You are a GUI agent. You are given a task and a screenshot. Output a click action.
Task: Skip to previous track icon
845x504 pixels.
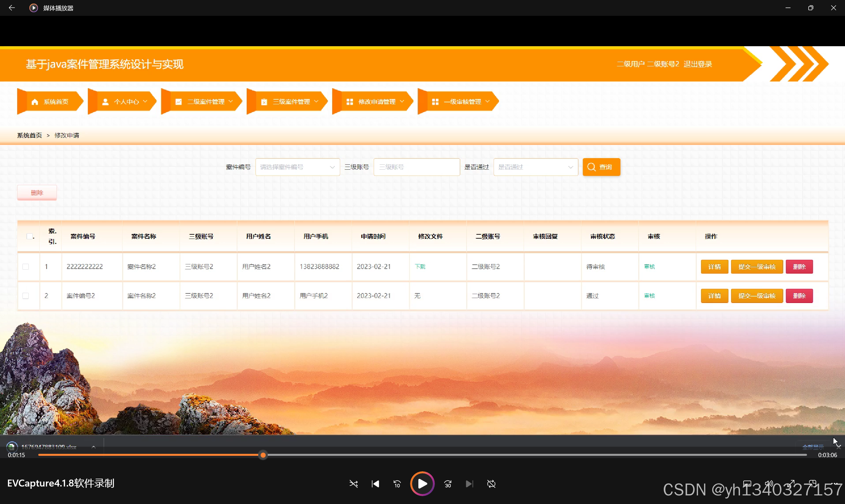pos(375,484)
